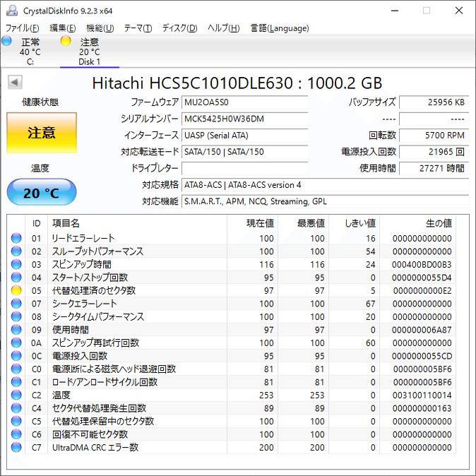Click the transfer mode field SATA/150 | SATA/150

pos(244,152)
